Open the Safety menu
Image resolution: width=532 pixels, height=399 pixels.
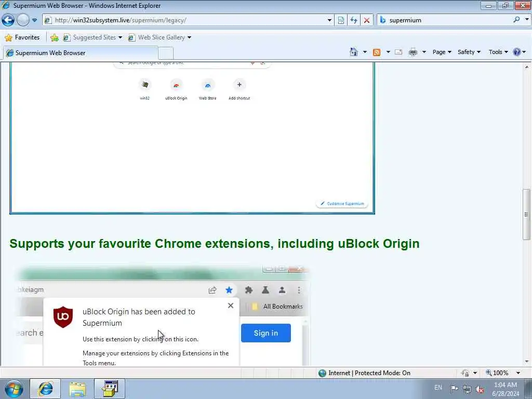(469, 52)
